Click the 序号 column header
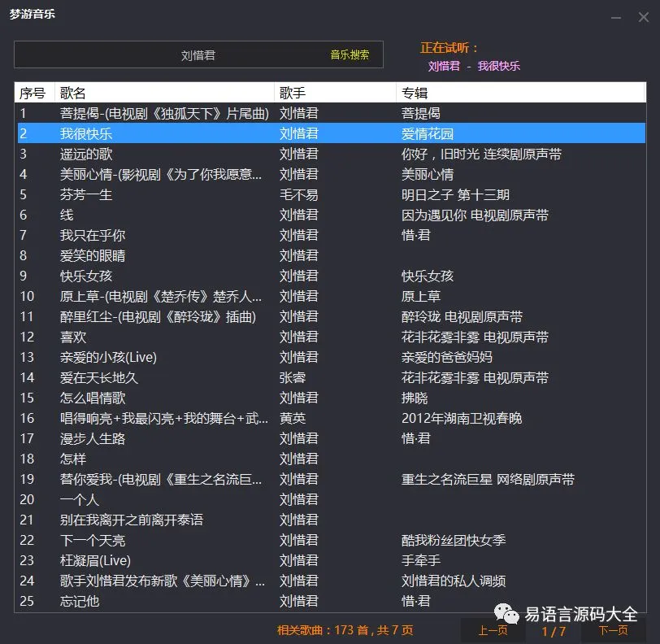Screen dimensions: 660x644 point(34,93)
